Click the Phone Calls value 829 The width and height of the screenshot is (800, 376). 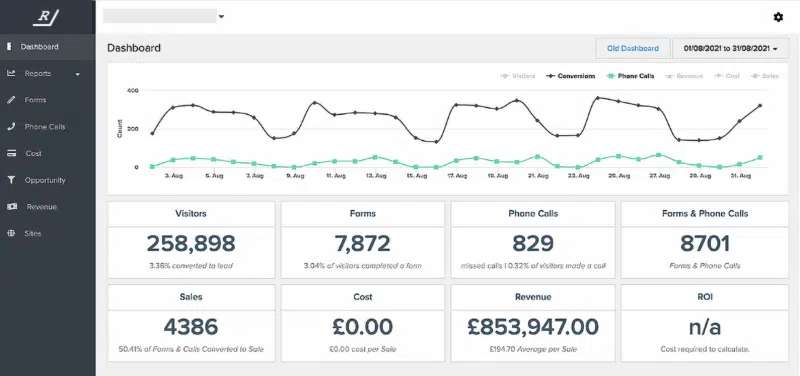coord(533,243)
